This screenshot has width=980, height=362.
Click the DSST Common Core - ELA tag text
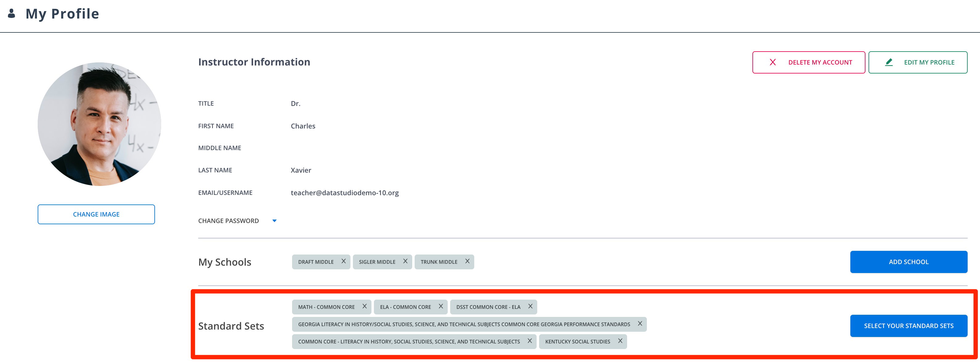point(488,307)
